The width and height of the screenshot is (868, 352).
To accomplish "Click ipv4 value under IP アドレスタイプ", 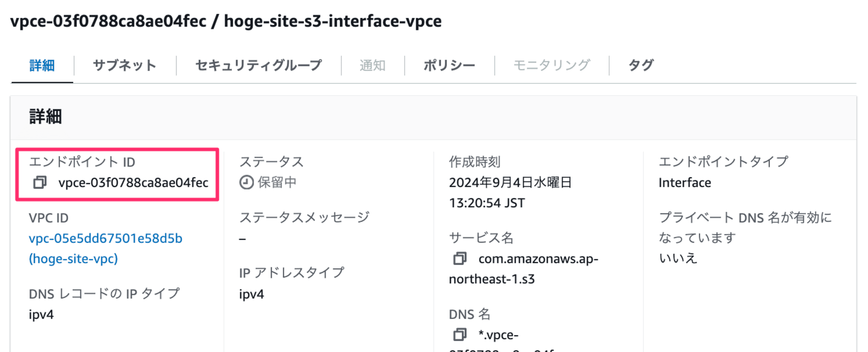I will (x=252, y=295).
